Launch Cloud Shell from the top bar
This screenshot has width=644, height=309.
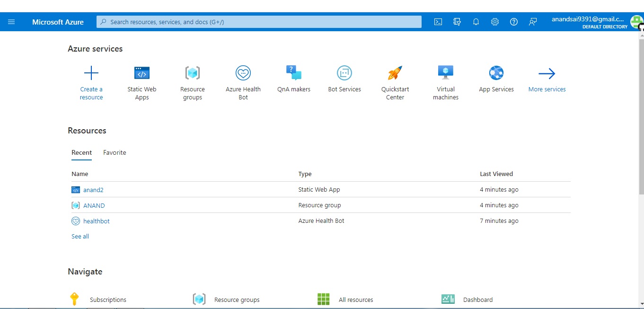438,21
